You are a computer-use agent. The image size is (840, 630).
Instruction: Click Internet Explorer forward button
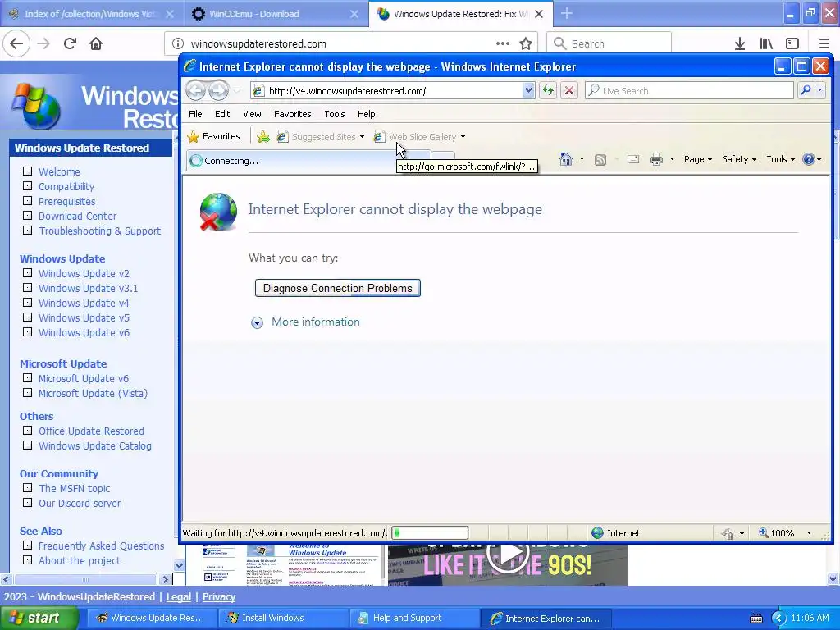[218, 90]
